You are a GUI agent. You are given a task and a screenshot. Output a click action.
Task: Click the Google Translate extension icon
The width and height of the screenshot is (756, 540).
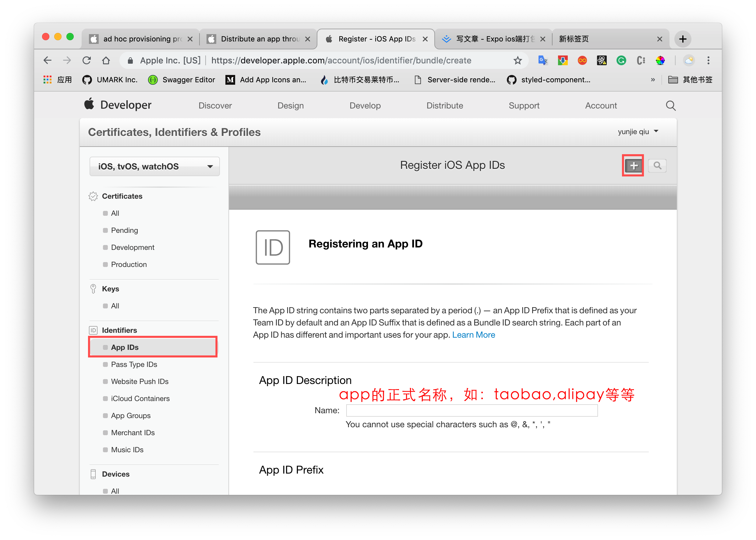click(x=543, y=61)
